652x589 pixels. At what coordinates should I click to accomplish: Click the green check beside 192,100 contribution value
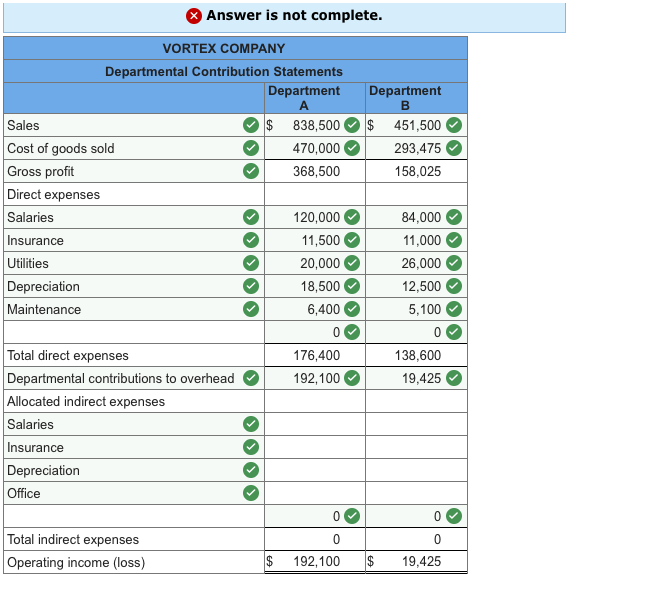tap(352, 378)
